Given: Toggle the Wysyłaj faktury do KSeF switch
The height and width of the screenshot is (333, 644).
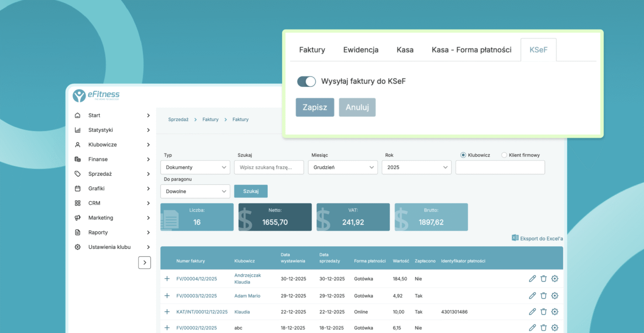Looking at the screenshot, I should click(306, 82).
